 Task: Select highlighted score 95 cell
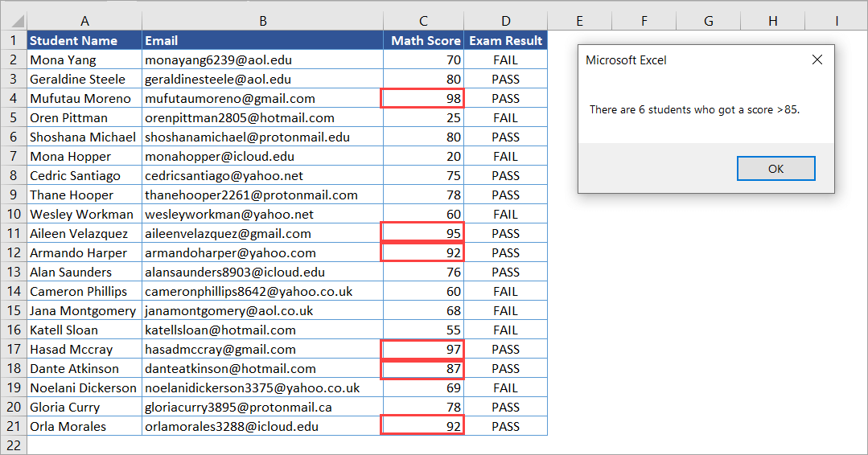(x=423, y=233)
